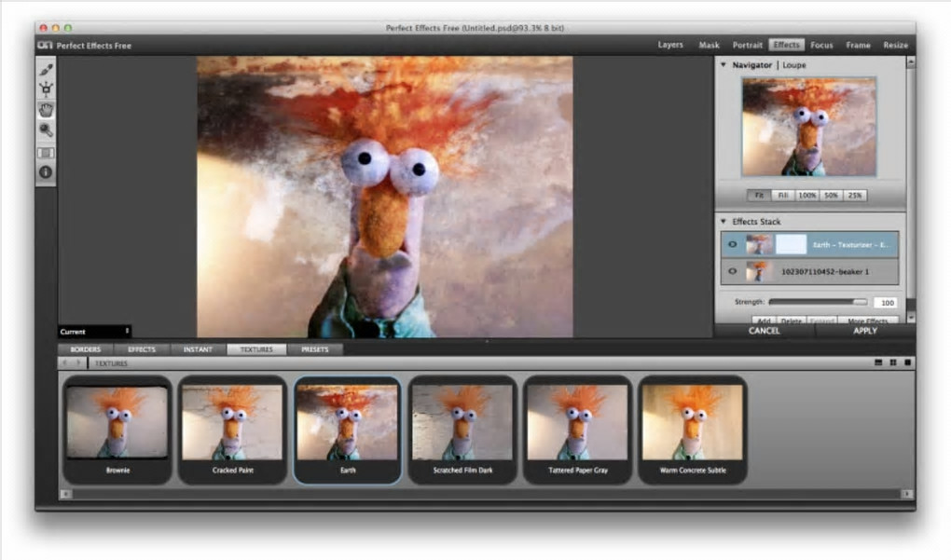The width and height of the screenshot is (951, 560).
Task: Click the More Effects button
Action: point(868,321)
